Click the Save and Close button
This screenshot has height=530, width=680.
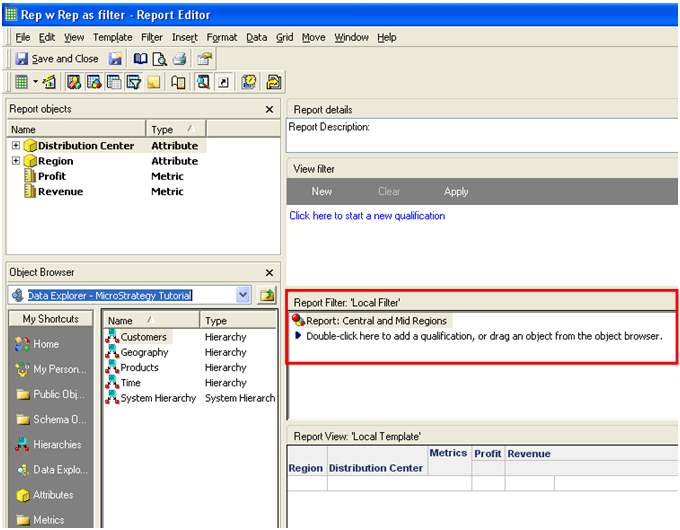pyautogui.click(x=57, y=59)
